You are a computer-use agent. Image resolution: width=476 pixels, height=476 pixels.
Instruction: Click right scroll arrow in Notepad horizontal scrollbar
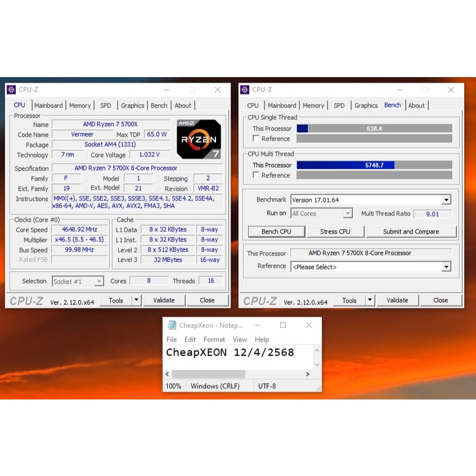coord(307,374)
